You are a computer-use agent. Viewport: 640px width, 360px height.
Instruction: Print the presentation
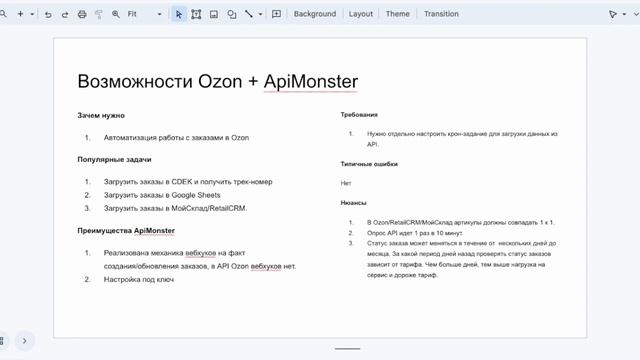(82, 14)
